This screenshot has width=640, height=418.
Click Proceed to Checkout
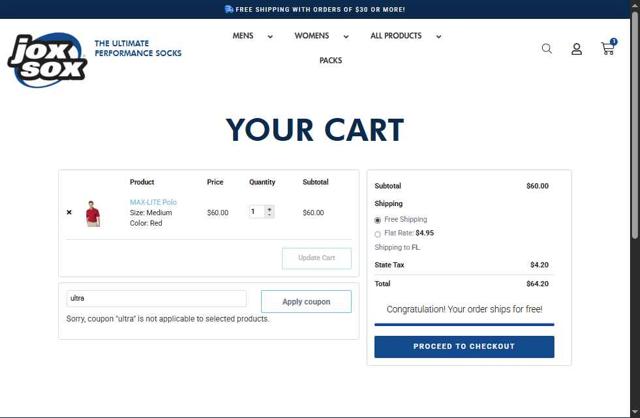tap(464, 347)
